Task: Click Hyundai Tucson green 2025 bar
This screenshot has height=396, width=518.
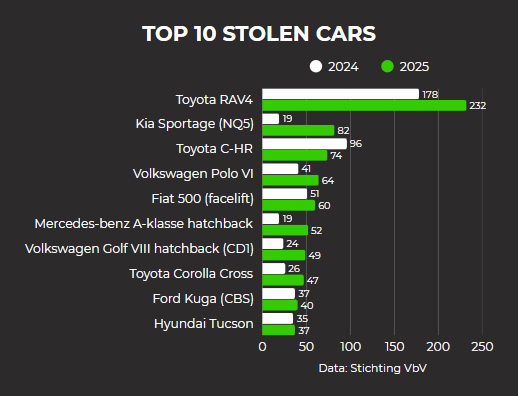Action: click(279, 330)
